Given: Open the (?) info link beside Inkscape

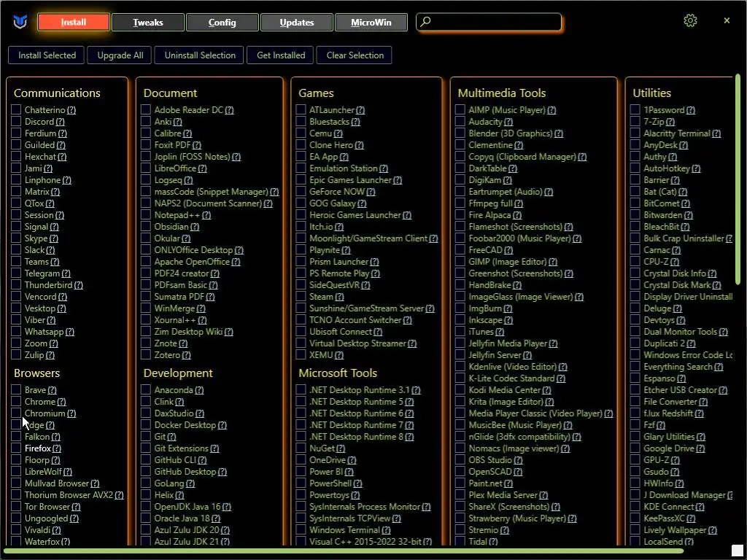Looking at the screenshot, I should [x=508, y=320].
